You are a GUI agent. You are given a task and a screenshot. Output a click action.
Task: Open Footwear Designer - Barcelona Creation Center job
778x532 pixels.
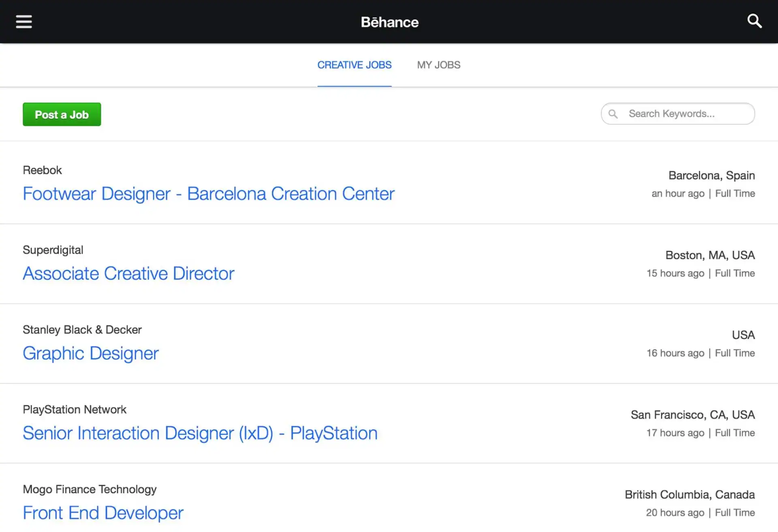(208, 194)
